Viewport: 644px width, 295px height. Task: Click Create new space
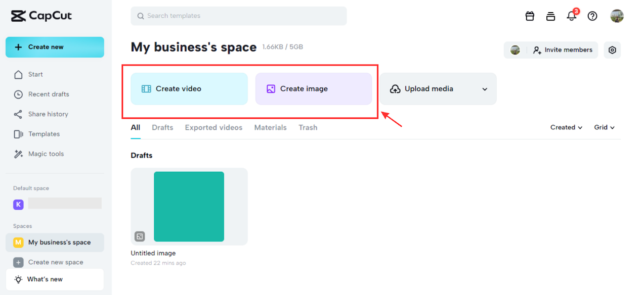55,262
